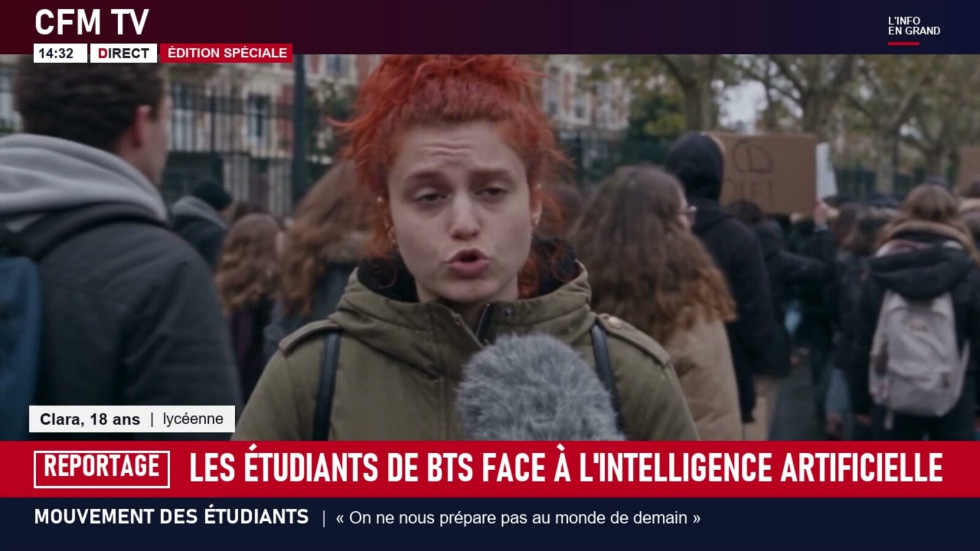980x551 pixels.
Task: Click headline 'LES ÉTUDIANTS DE BTS FACE À L'INTELLIGENCE ARTIFICIELLE'
Action: tap(566, 467)
